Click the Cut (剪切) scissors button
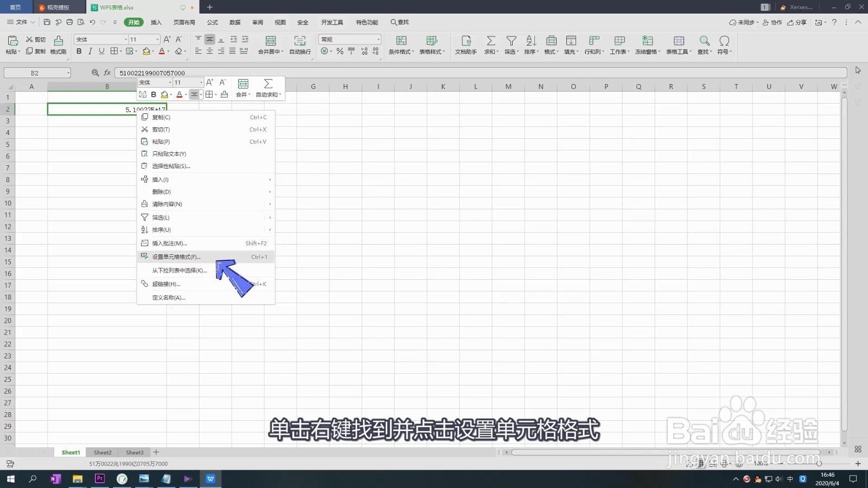868x488 pixels. coord(36,40)
